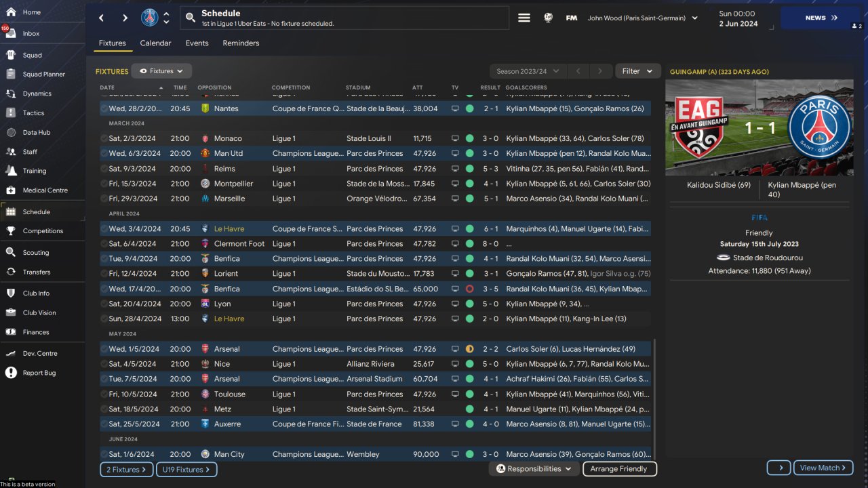Viewport: 868px width, 488px height.
Task: Click the fixtures list vertical scrollbar
Action: [x=654, y=400]
